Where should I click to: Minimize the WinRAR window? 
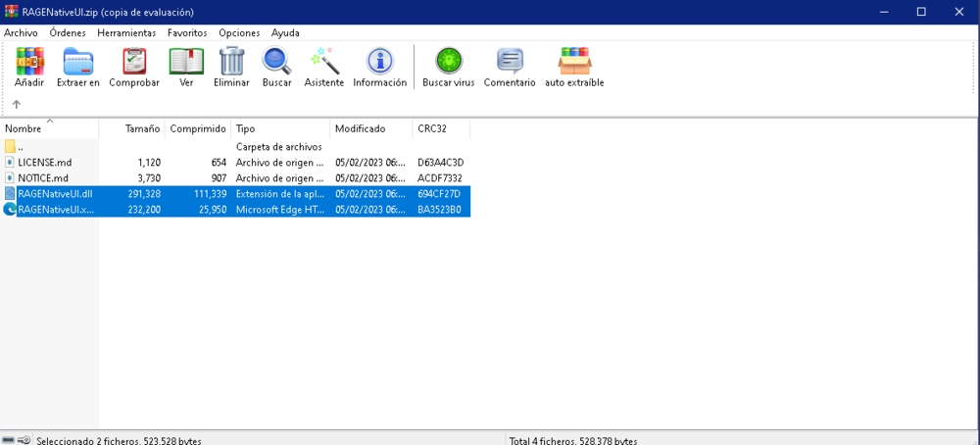(x=883, y=11)
